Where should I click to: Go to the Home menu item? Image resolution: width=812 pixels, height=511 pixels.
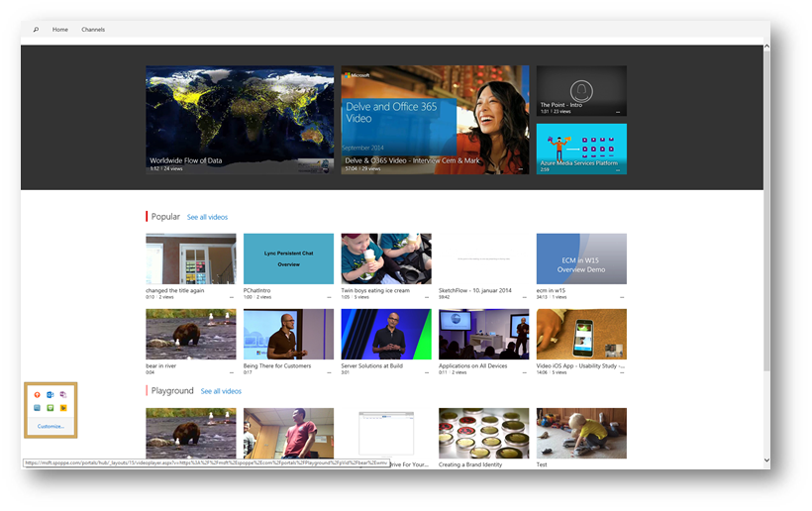60,30
